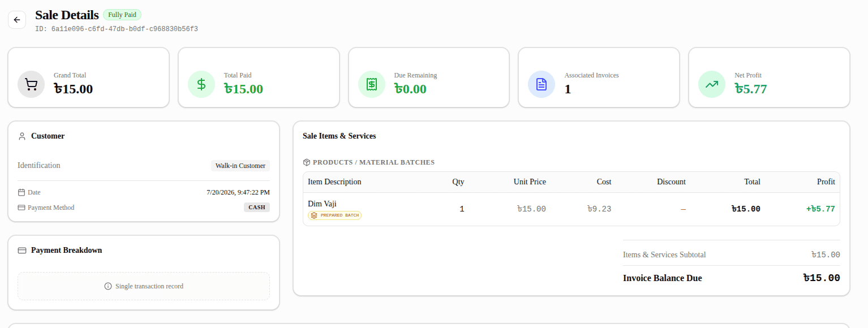Click the Item Description column header
This screenshot has height=328, width=868.
pyautogui.click(x=334, y=182)
